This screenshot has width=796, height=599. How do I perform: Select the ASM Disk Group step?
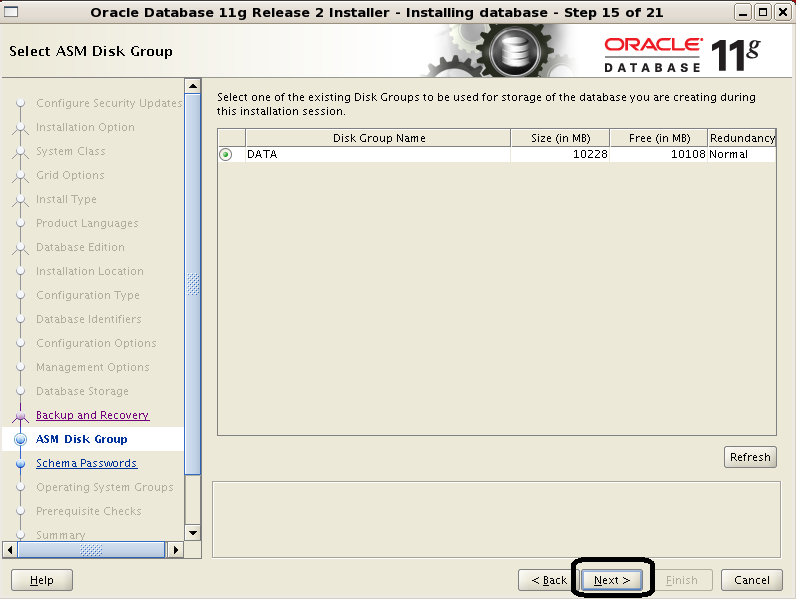[x=82, y=439]
